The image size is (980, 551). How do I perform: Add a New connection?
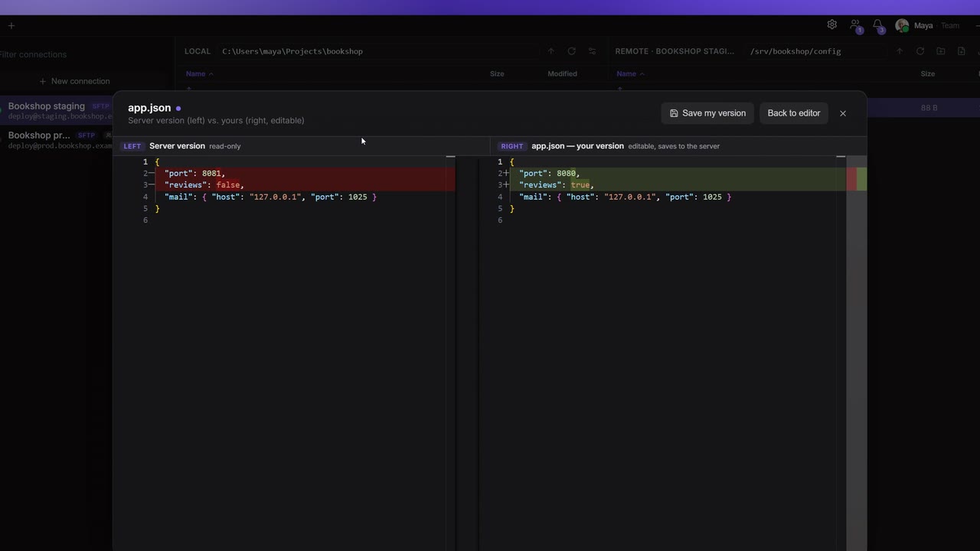tap(74, 81)
